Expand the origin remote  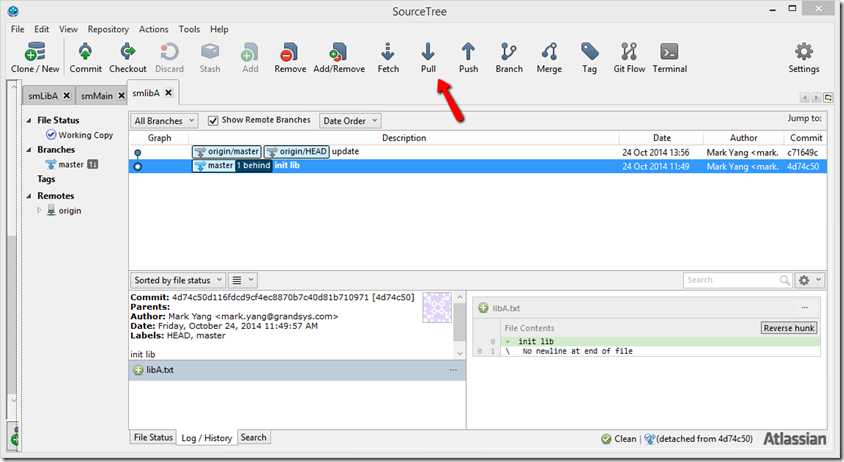pyautogui.click(x=39, y=211)
